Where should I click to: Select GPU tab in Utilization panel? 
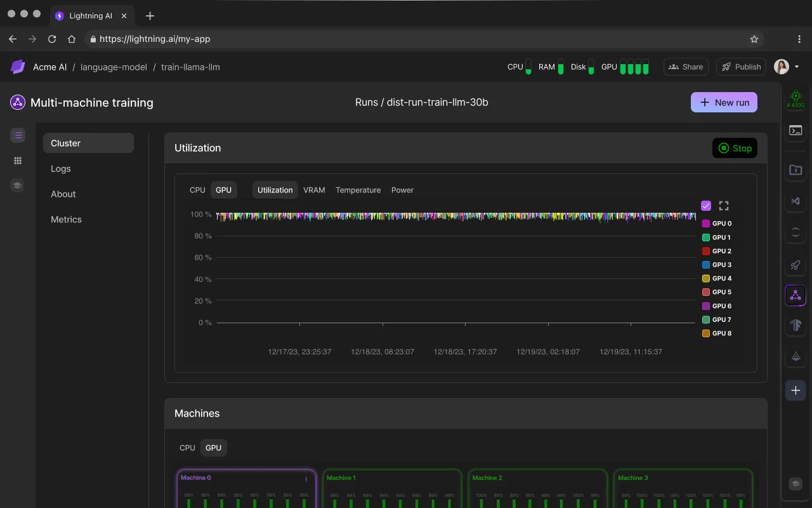coord(223,190)
